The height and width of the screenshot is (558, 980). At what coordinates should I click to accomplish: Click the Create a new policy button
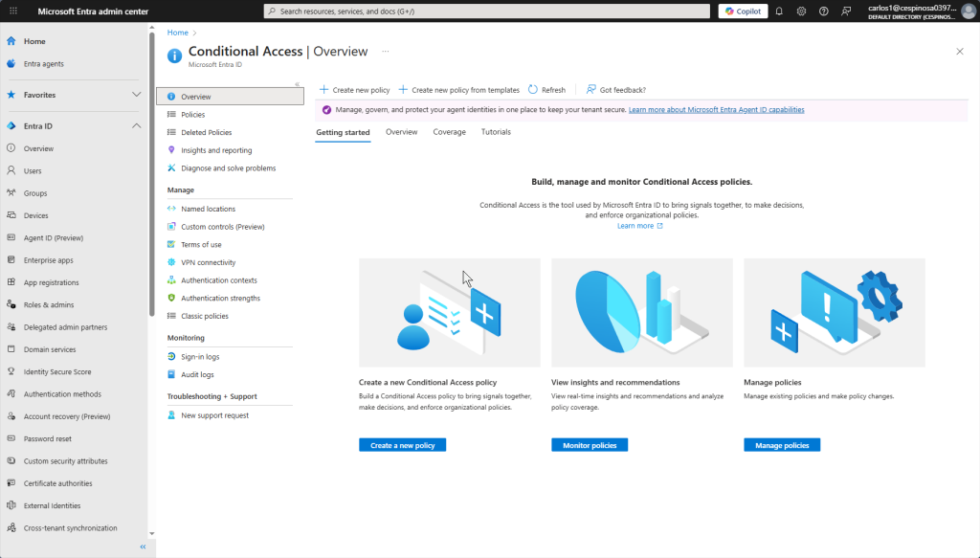click(x=402, y=445)
